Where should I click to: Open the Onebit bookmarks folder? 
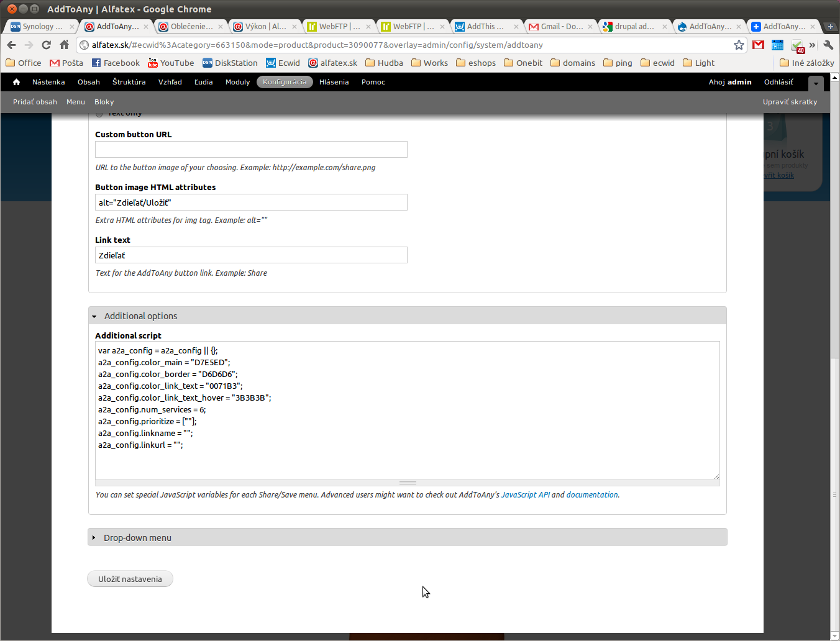click(523, 63)
